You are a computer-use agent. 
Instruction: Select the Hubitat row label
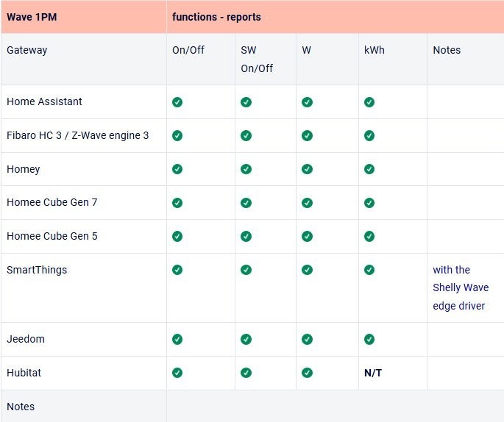(24, 373)
